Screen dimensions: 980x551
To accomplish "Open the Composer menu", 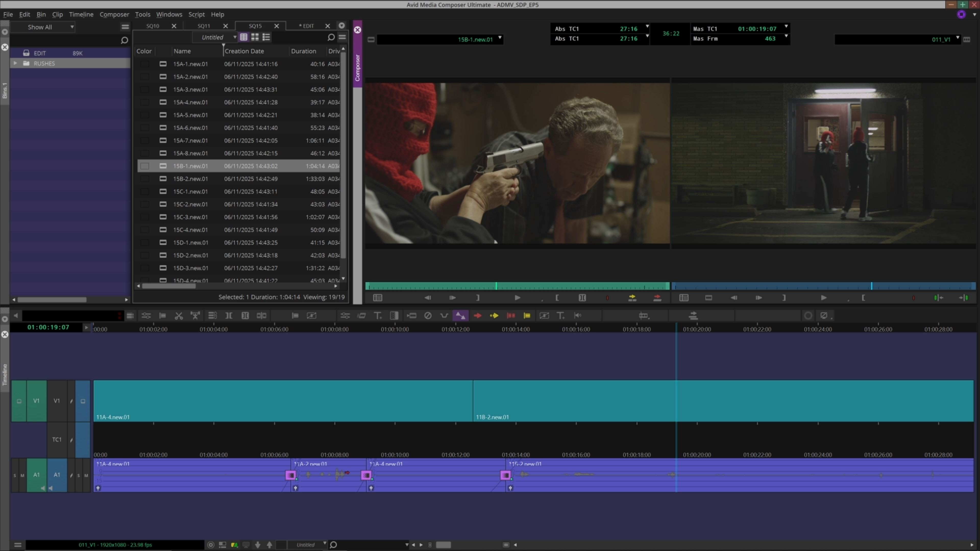I will pos(114,15).
